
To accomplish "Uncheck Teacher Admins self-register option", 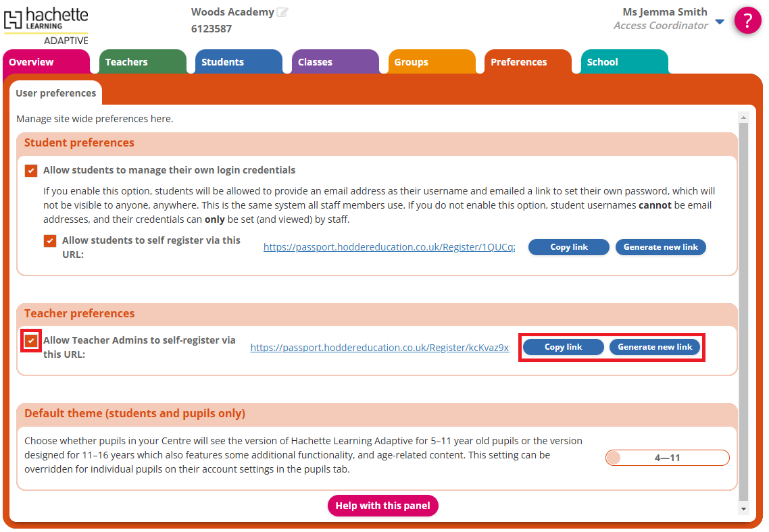I will (x=30, y=342).
